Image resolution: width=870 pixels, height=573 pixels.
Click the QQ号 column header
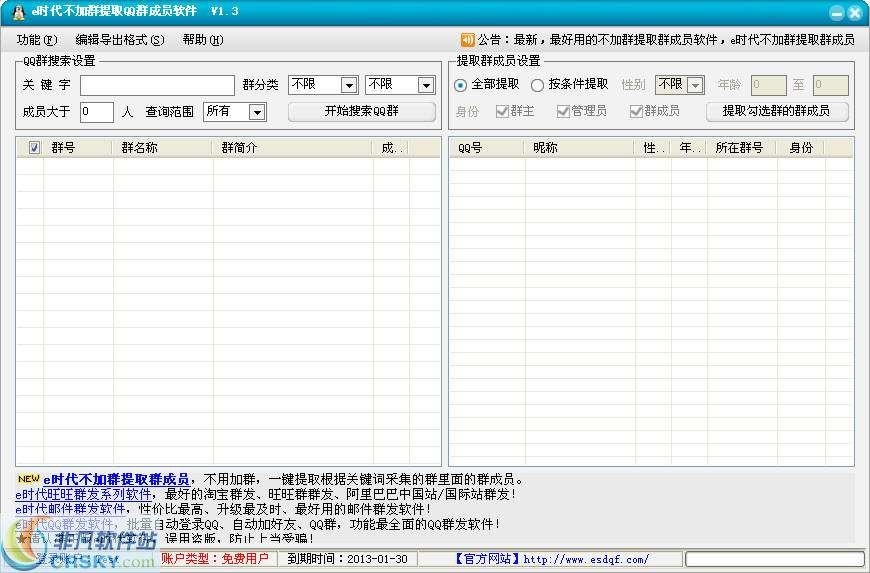click(x=487, y=148)
